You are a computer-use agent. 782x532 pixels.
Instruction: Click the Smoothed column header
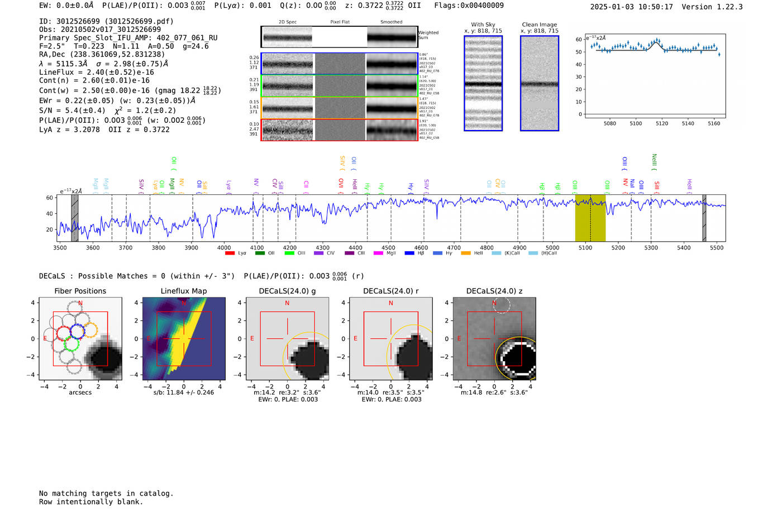click(x=392, y=22)
